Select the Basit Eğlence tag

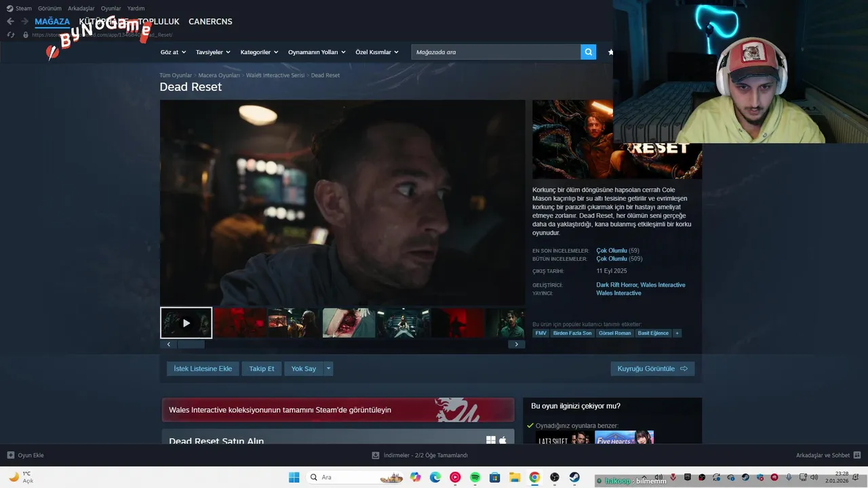point(653,333)
